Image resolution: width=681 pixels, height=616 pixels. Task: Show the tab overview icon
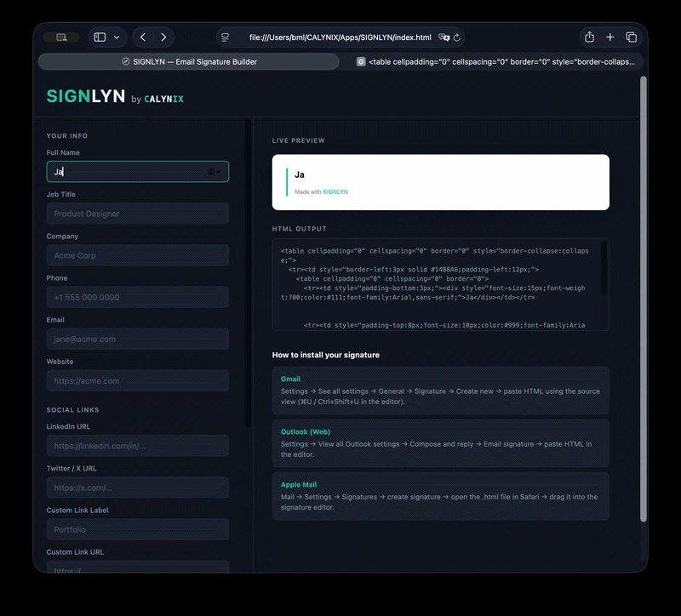tap(631, 37)
